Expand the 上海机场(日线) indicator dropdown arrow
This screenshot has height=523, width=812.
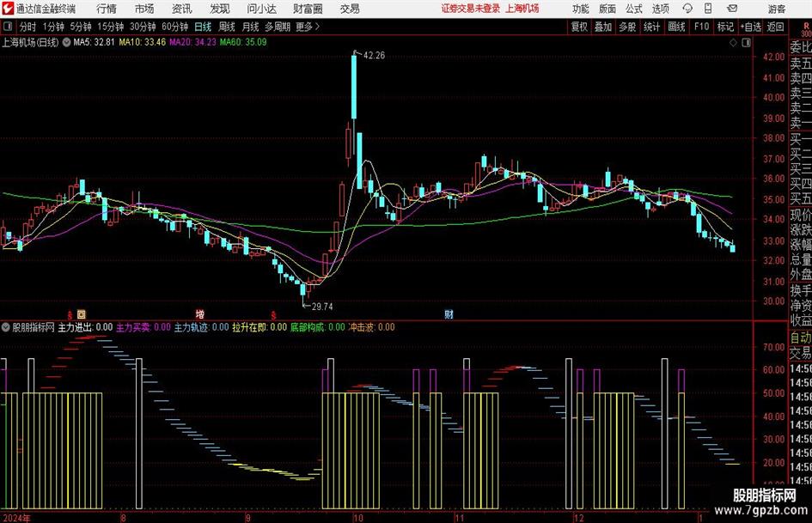pos(67,42)
